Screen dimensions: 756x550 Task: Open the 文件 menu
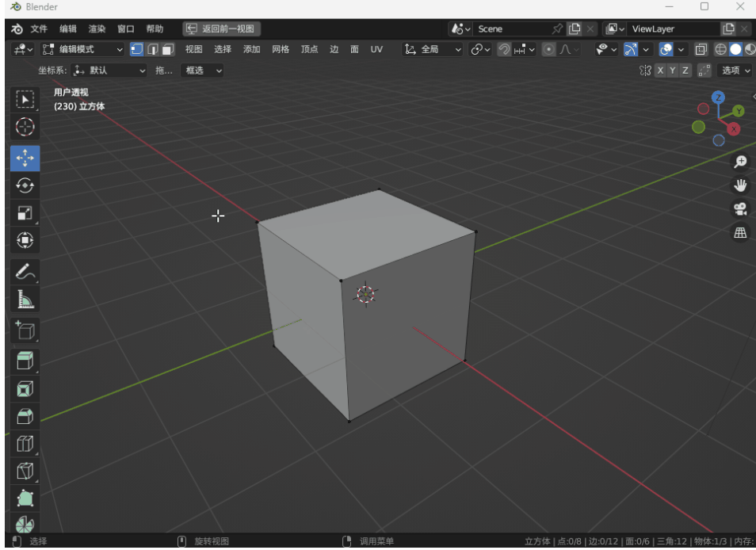[x=39, y=29]
